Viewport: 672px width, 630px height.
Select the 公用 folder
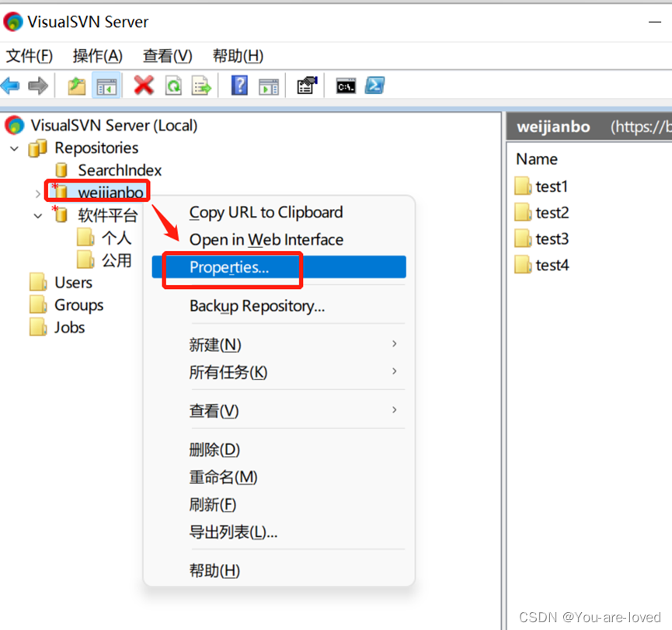[x=116, y=260]
